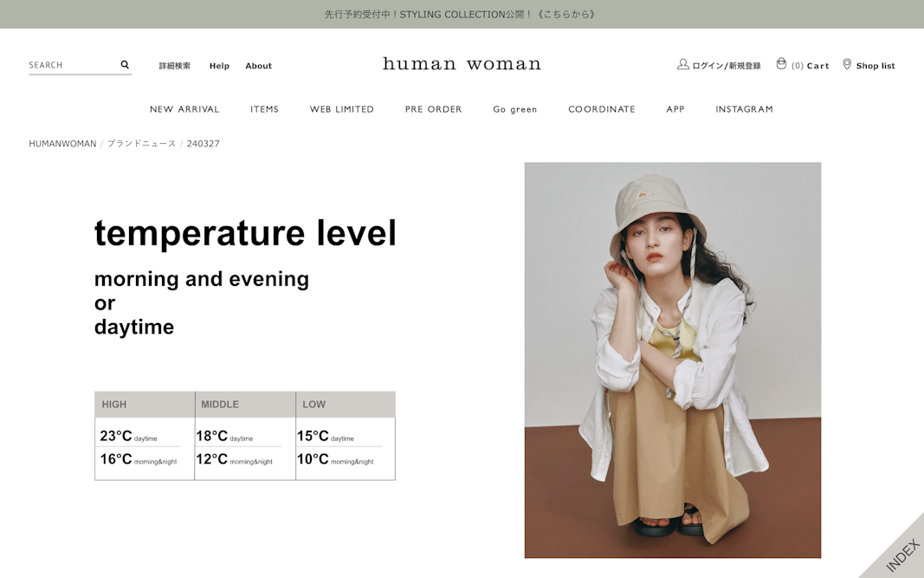Open the About page
This screenshot has width=924, height=578.
[258, 65]
